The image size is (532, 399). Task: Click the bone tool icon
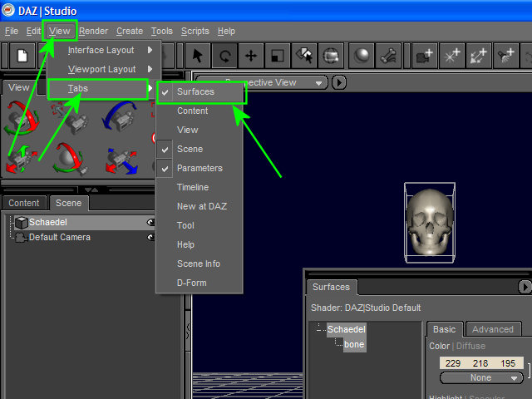(388, 56)
